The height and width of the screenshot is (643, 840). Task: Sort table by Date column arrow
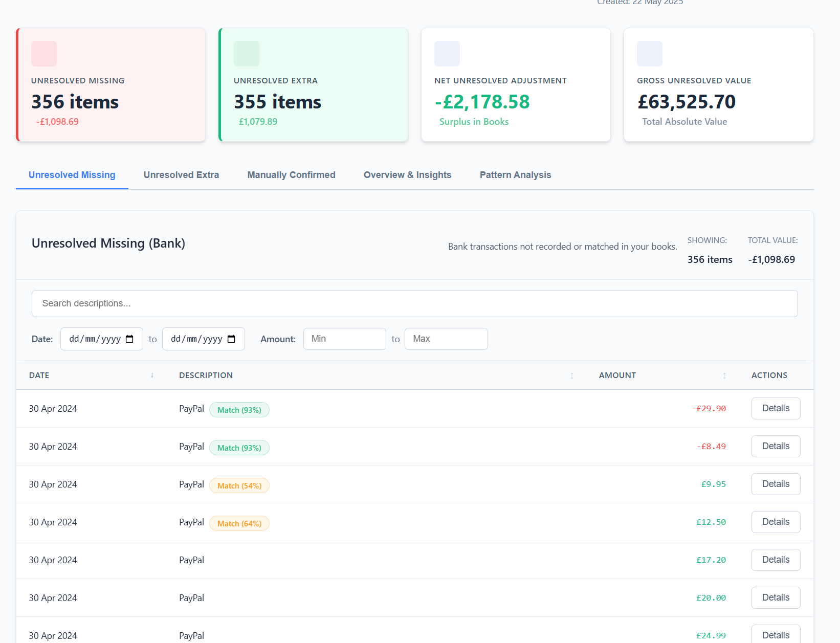click(152, 375)
